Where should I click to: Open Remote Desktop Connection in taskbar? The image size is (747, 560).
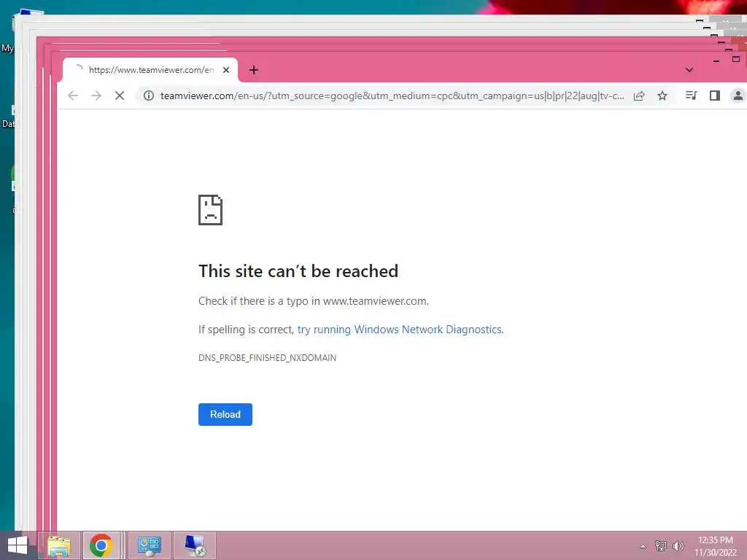195,545
